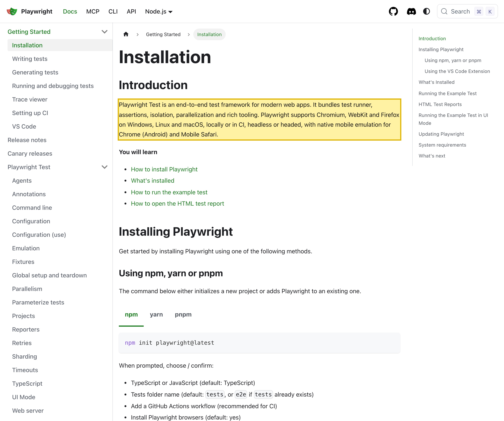Viewport: 504px width, 421px height.
Task: Click Getting Started in the breadcrumb
Action: [x=163, y=34]
